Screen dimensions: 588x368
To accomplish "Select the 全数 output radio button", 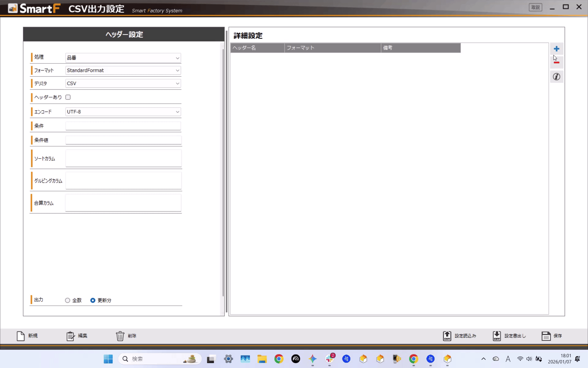I will 68,301.
